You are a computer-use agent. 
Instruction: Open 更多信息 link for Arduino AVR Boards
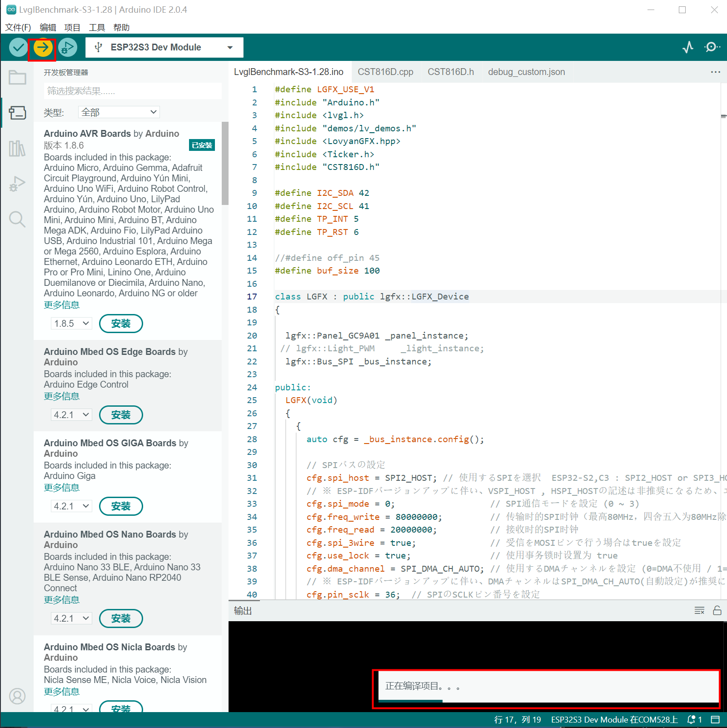coord(62,305)
